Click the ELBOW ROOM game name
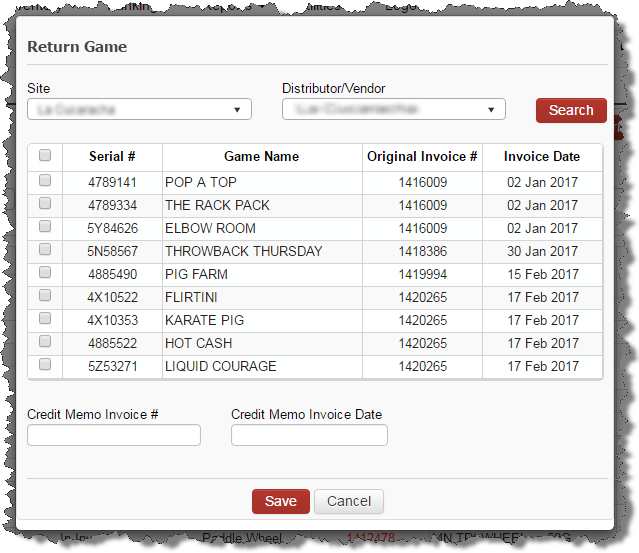 pyautogui.click(x=210, y=228)
